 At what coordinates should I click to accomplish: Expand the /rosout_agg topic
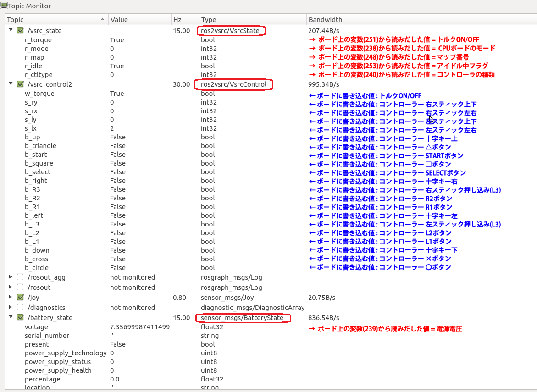tap(11, 277)
